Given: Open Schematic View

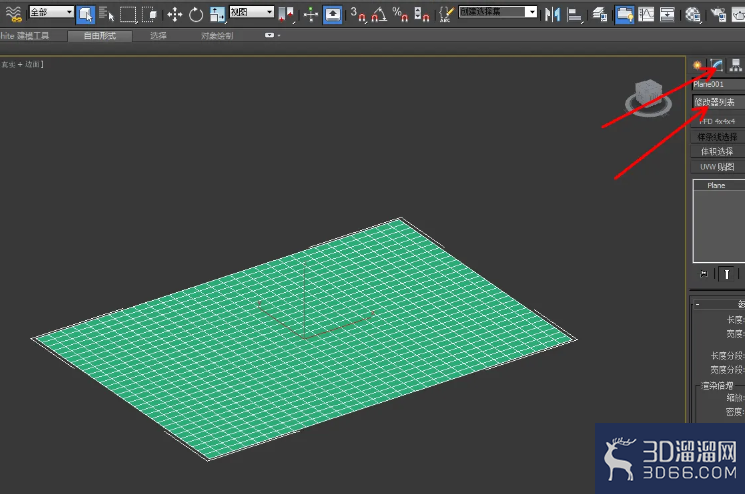Looking at the screenshot, I should pyautogui.click(x=668, y=14).
